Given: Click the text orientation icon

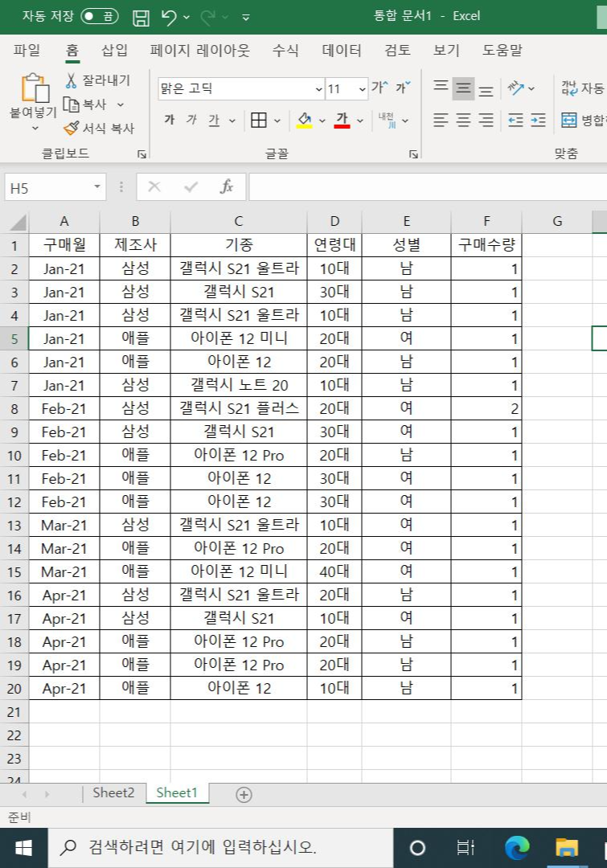Looking at the screenshot, I should [x=515, y=88].
